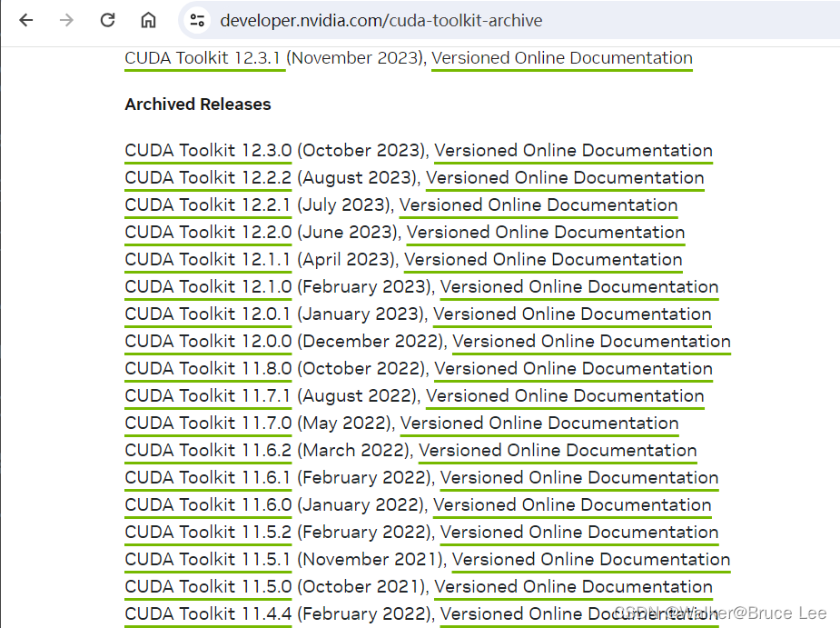This screenshot has height=628, width=840.
Task: Open CUDA Toolkit 12.2.0 link
Action: [x=208, y=233]
